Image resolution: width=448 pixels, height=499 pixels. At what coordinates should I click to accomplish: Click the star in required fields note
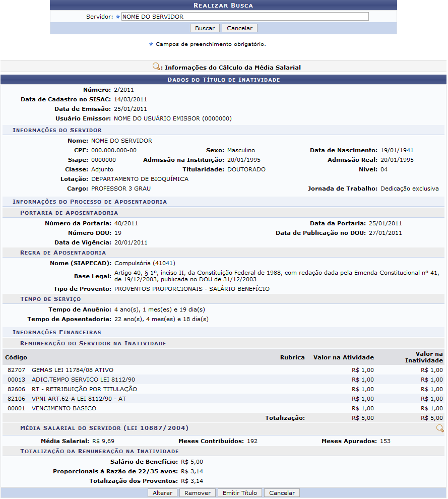point(151,44)
